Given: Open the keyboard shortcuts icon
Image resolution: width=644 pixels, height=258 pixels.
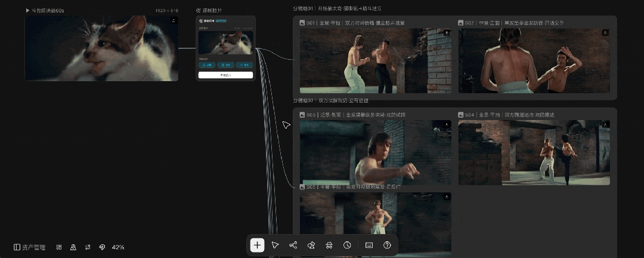Looking at the screenshot, I should click(369, 245).
